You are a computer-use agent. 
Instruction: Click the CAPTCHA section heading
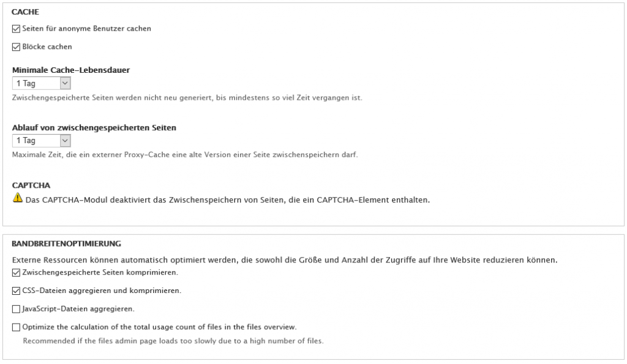pyautogui.click(x=31, y=185)
